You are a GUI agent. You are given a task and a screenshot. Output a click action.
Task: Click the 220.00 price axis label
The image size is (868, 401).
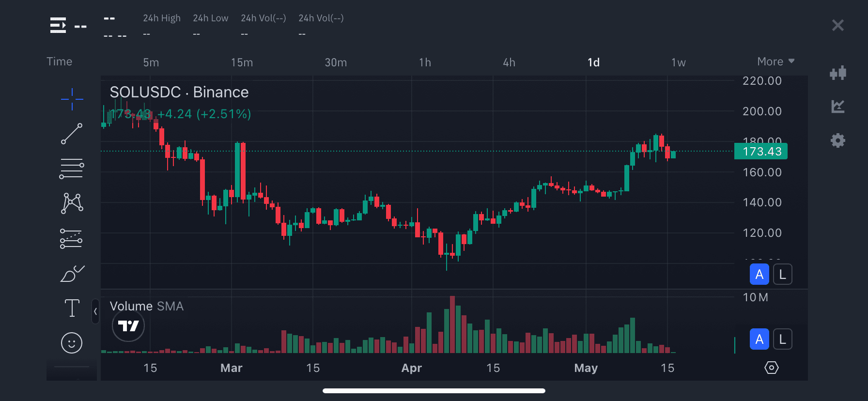[762, 81]
